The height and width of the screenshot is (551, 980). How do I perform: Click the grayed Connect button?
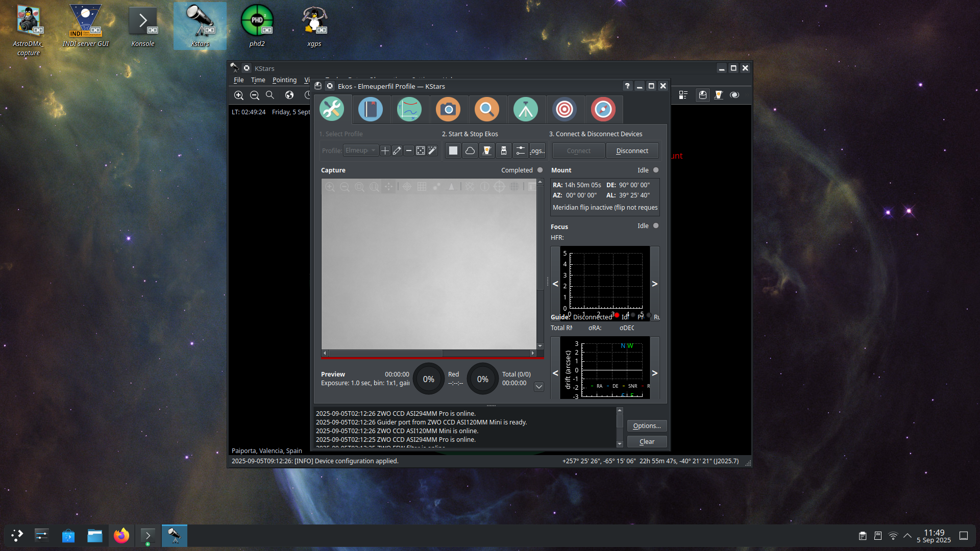[578, 151]
